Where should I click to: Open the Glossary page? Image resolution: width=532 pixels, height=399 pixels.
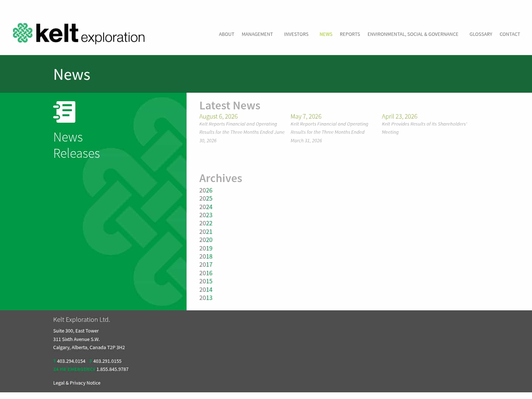(481, 34)
